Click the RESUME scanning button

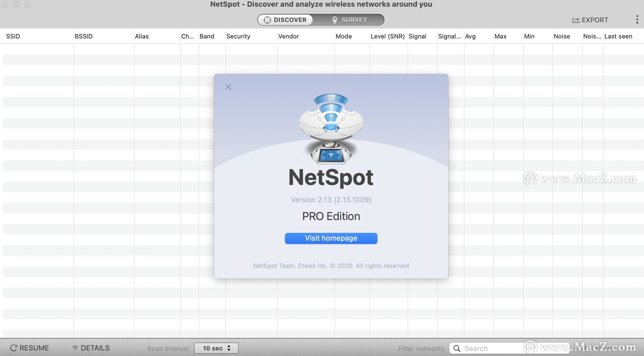click(30, 348)
